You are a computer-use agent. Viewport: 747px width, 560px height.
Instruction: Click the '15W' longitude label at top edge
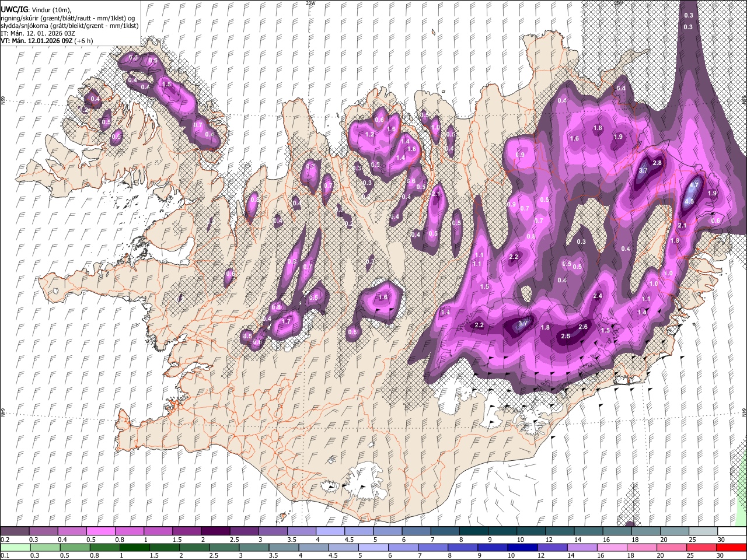618,3
